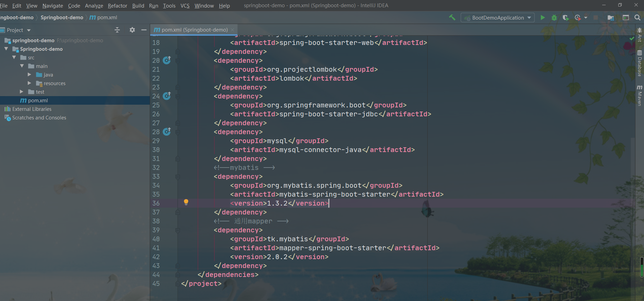Screen dimensions: 644x301
Task: Open the Analyze menu
Action: coord(94,5)
